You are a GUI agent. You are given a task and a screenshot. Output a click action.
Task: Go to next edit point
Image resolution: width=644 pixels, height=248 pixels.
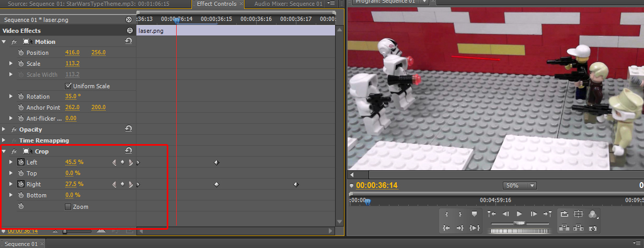[547, 214]
